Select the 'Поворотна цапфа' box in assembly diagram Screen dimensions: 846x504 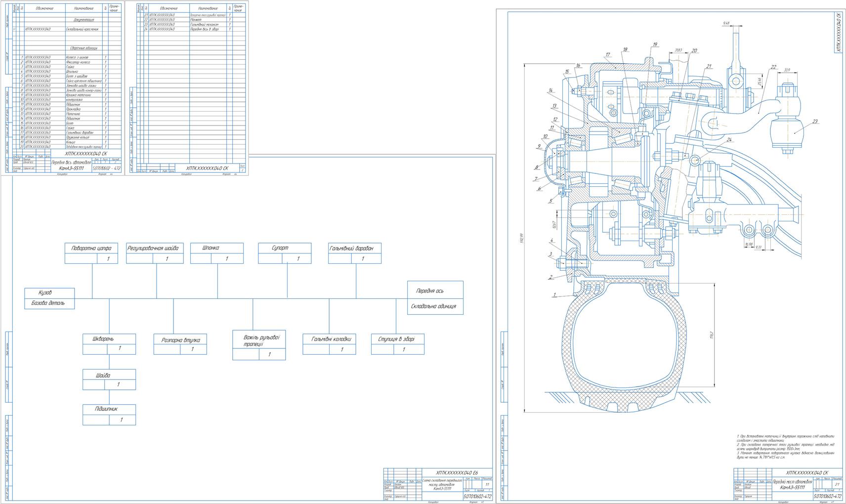click(91, 253)
